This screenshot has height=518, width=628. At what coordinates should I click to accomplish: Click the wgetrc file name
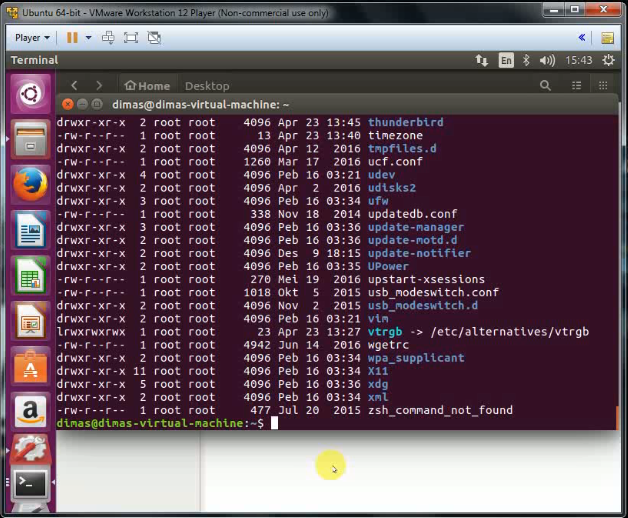[388, 345]
